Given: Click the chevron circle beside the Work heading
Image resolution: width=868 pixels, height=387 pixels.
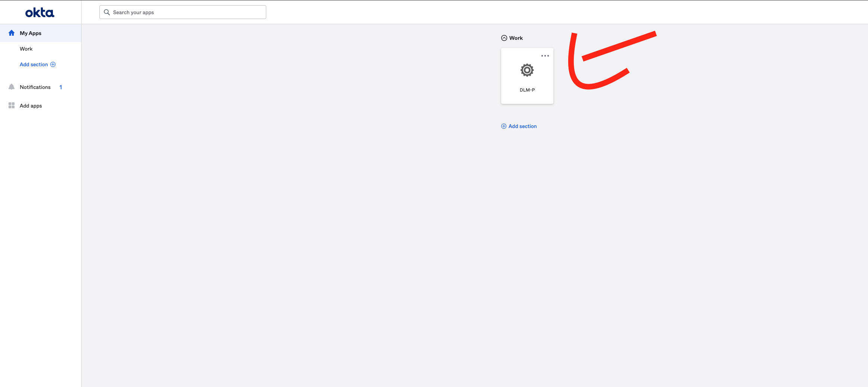Looking at the screenshot, I should click(504, 38).
